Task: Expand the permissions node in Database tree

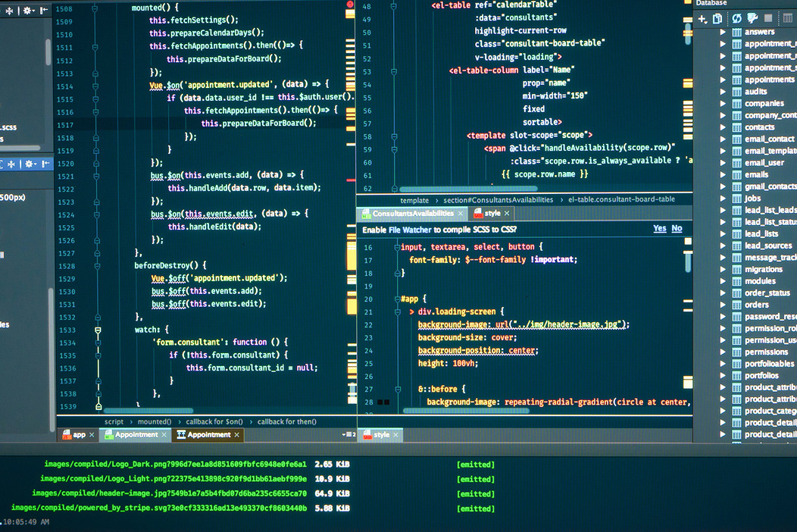Action: (x=723, y=352)
